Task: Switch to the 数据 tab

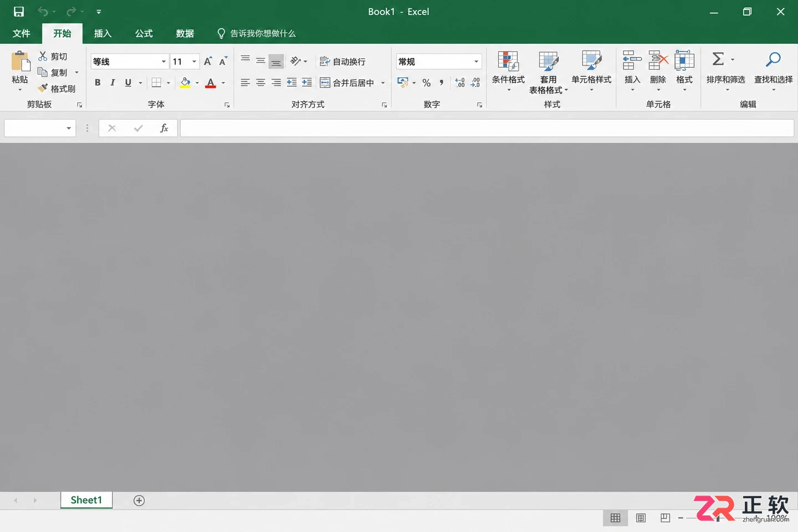Action: [x=185, y=33]
